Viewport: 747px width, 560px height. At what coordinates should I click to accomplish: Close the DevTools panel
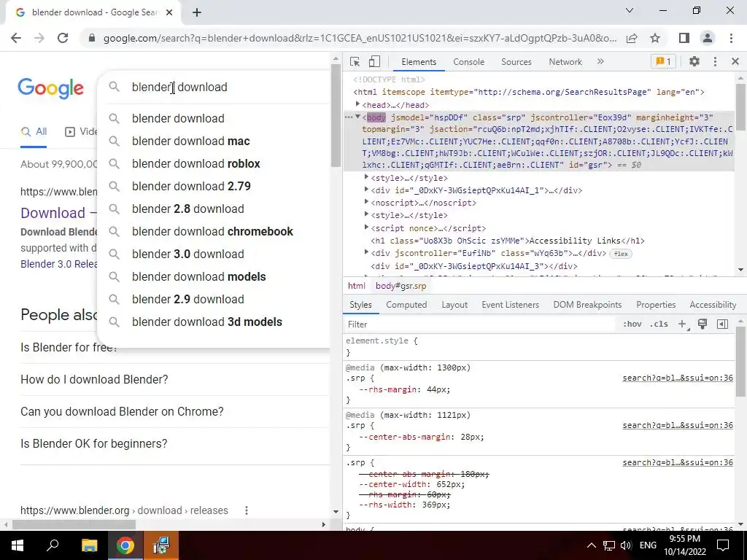point(735,61)
